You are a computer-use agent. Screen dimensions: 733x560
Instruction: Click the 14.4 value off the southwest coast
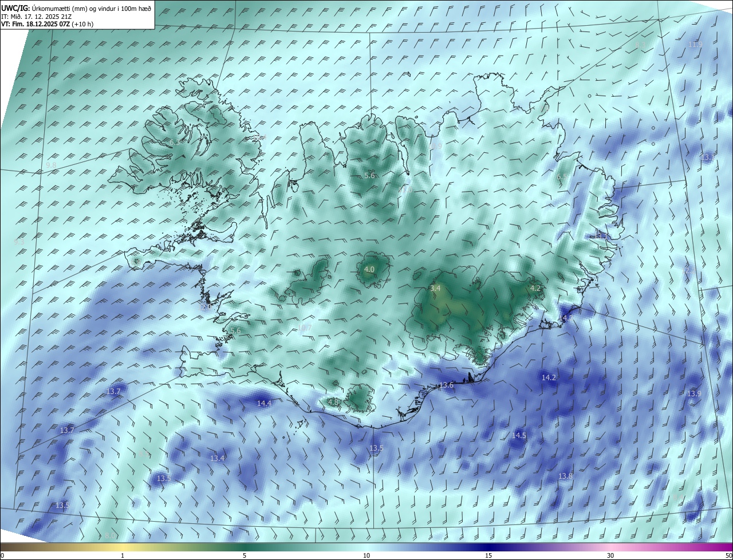pyautogui.click(x=264, y=403)
